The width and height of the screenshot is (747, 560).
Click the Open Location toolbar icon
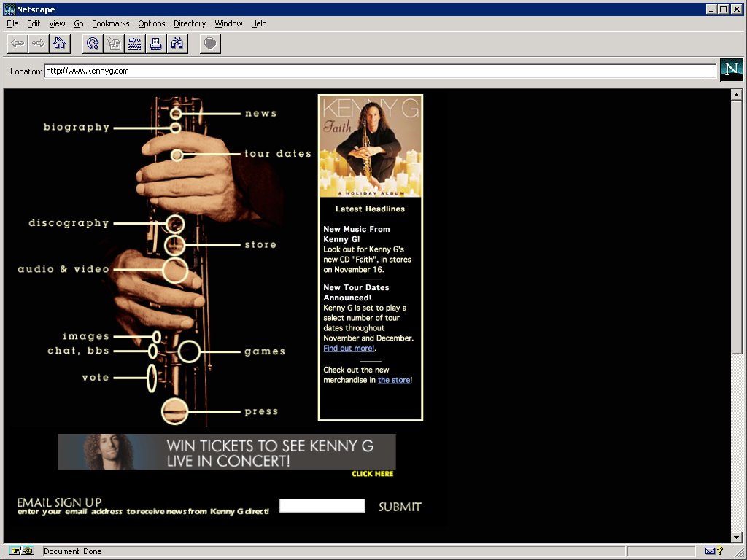[x=135, y=44]
